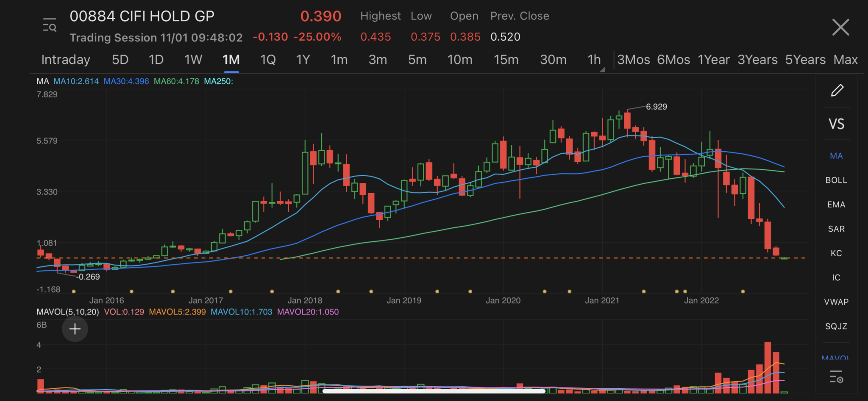Click the MA30:4.396 legend value

pos(126,81)
